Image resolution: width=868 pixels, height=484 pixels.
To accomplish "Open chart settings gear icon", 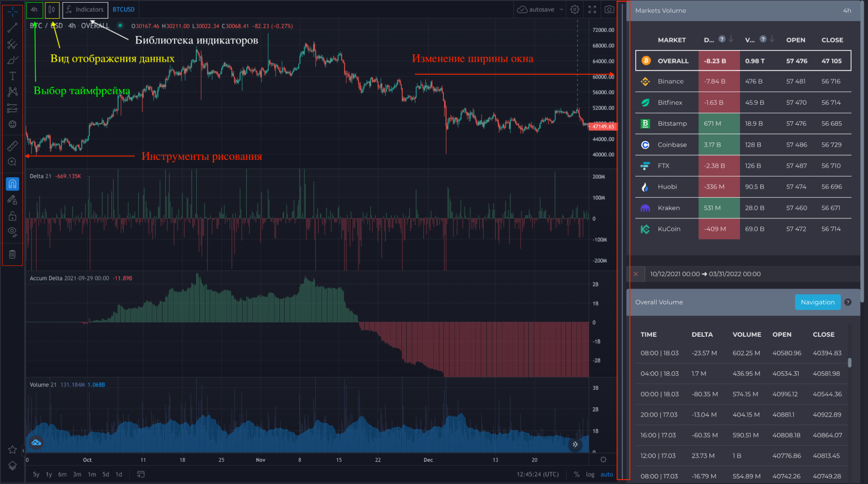I will pos(574,10).
